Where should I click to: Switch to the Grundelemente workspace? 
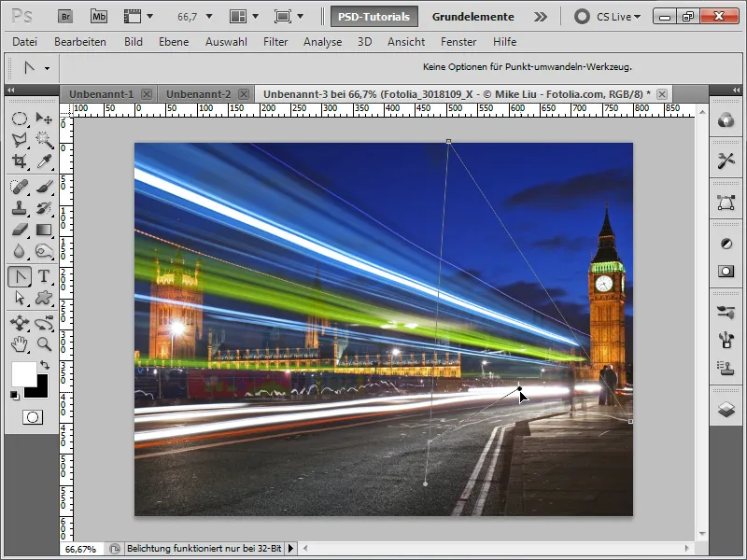tap(473, 17)
